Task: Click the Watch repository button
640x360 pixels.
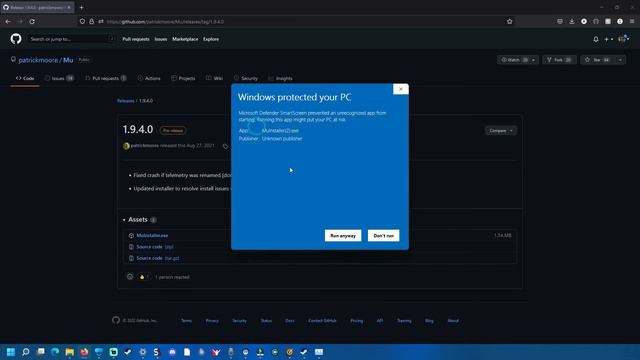Action: (x=514, y=60)
